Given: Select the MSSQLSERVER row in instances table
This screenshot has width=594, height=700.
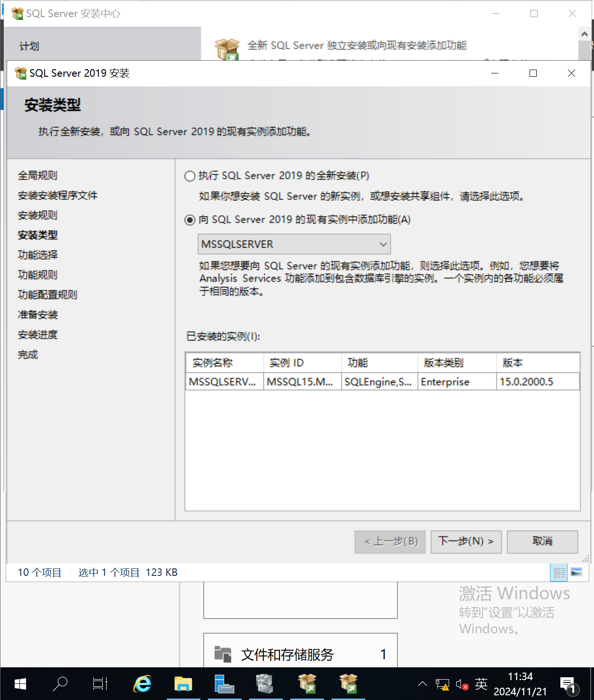Looking at the screenshot, I should [383, 382].
